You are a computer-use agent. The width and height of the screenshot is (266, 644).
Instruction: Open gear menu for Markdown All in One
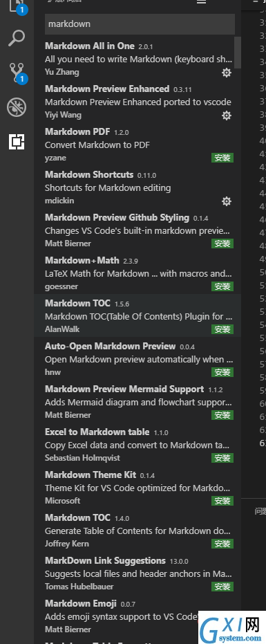point(227,73)
